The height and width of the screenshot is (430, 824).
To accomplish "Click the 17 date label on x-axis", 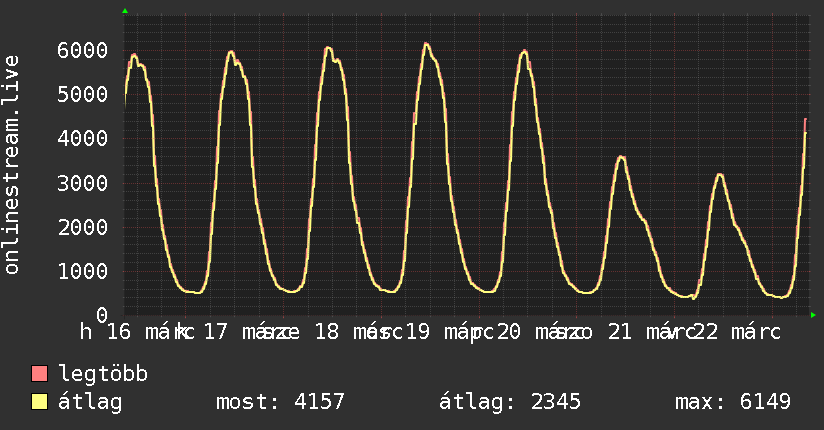I will pyautogui.click(x=215, y=332).
